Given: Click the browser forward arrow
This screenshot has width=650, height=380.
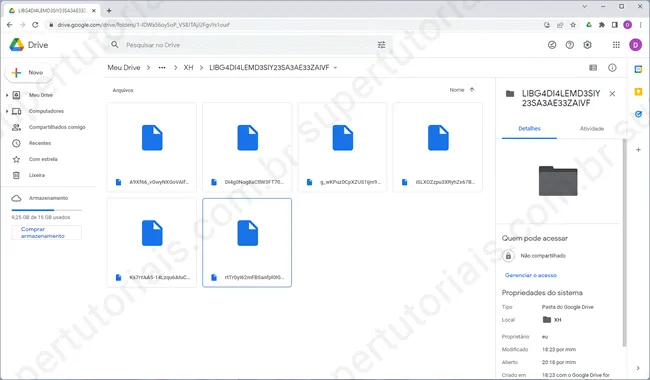Looking at the screenshot, I should pyautogui.click(x=22, y=25).
